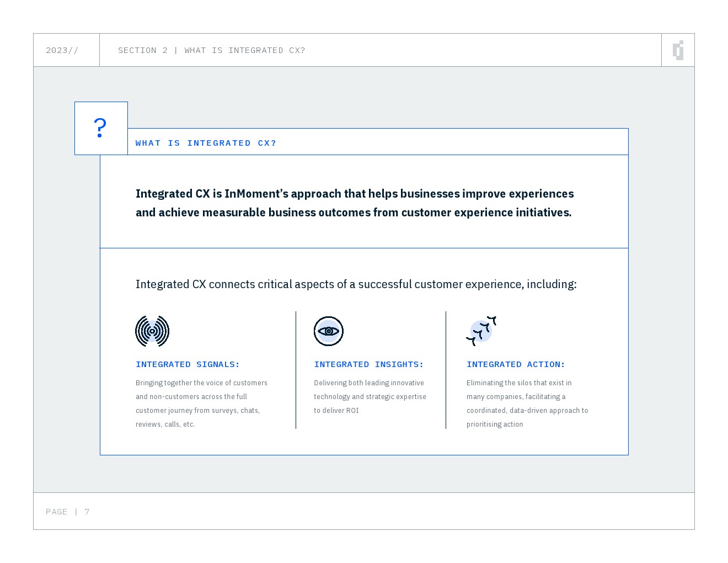728x563 pixels.
Task: Select the Integrated Signals concentric circles icon
Action: point(152,331)
